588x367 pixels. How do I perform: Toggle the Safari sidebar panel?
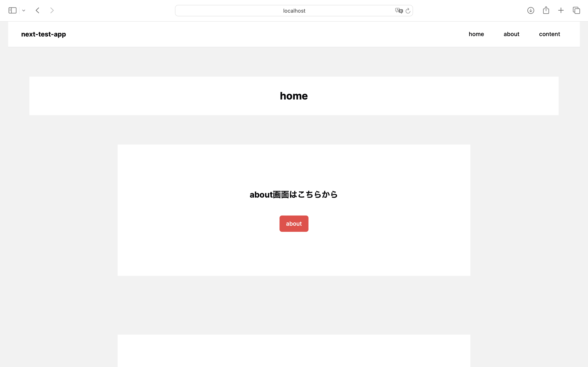(12, 10)
